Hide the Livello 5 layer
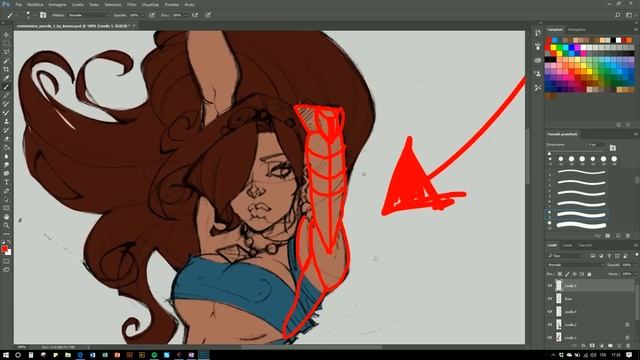 549,286
